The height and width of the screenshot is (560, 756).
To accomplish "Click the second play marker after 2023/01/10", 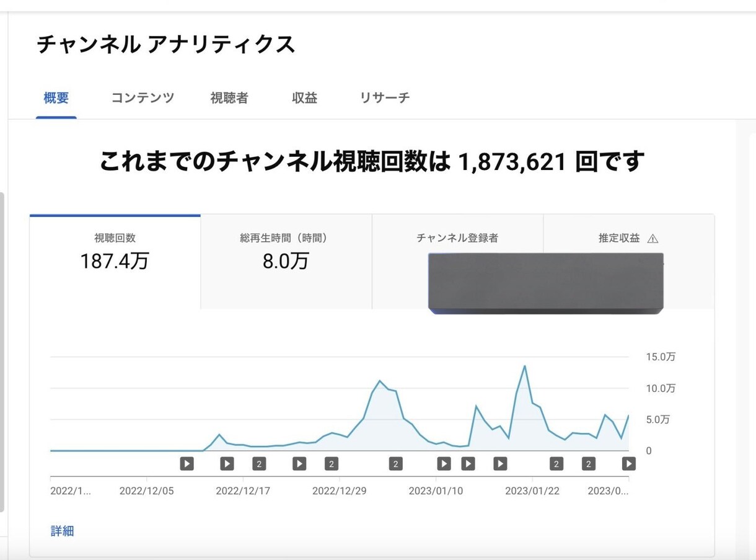I will (x=468, y=463).
